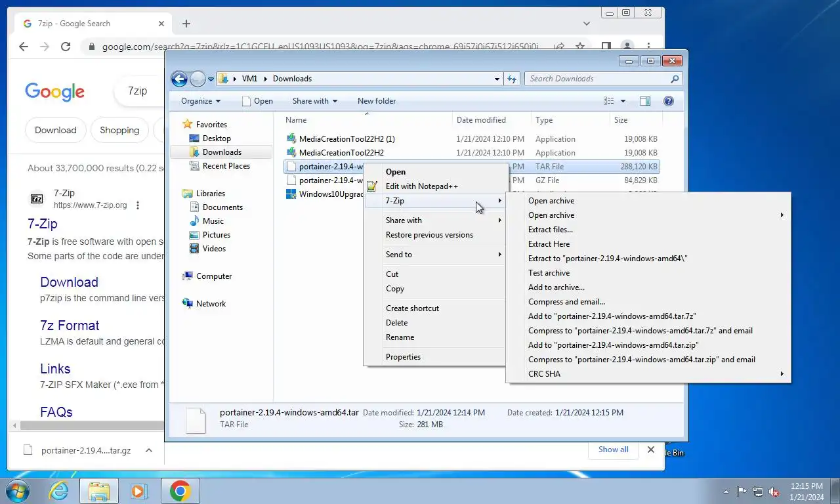Select Computer in navigation pane

tap(214, 276)
